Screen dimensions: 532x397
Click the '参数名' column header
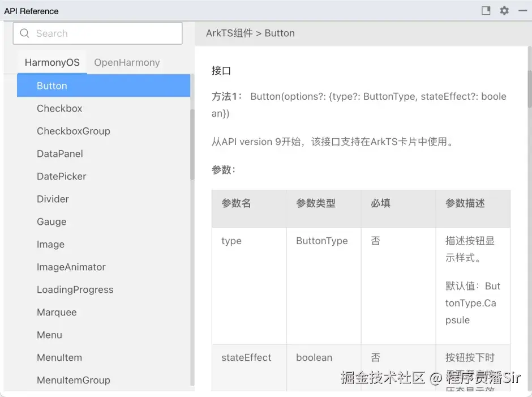pos(236,203)
